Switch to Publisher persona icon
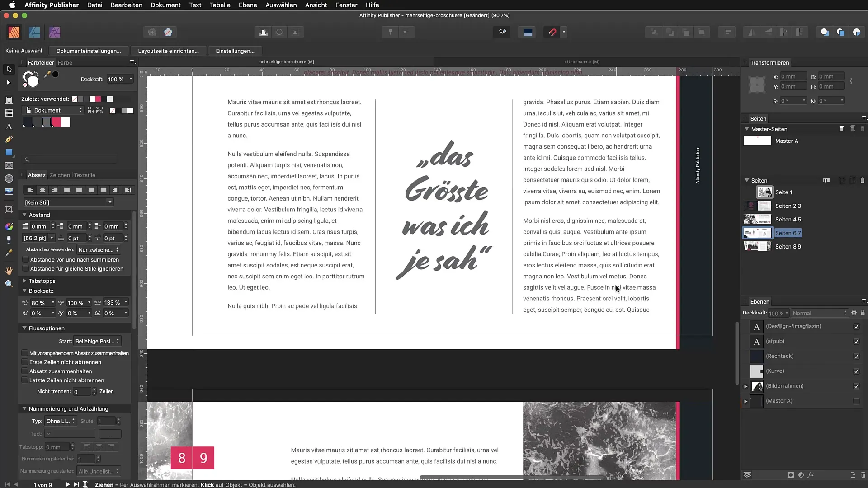The width and height of the screenshot is (868, 488). point(14,32)
